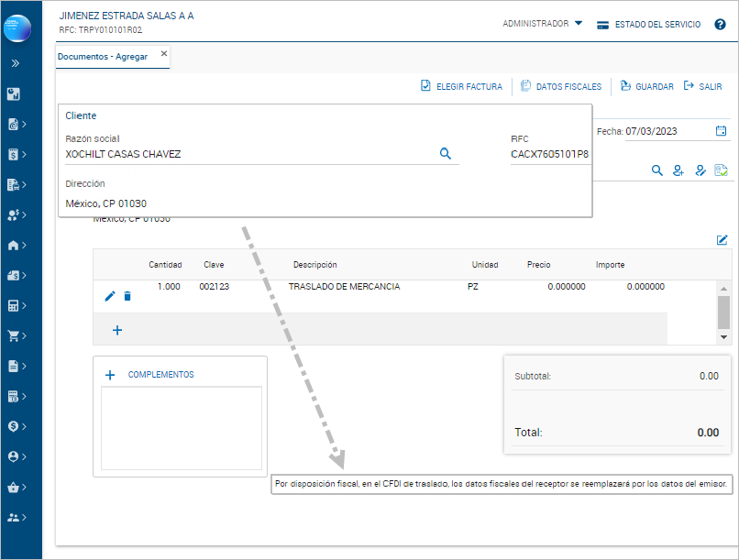Click the pencil icon to edit the TRASLADO DE MERCANCIA row
Viewport: 739px width, 560px height.
coord(110,296)
